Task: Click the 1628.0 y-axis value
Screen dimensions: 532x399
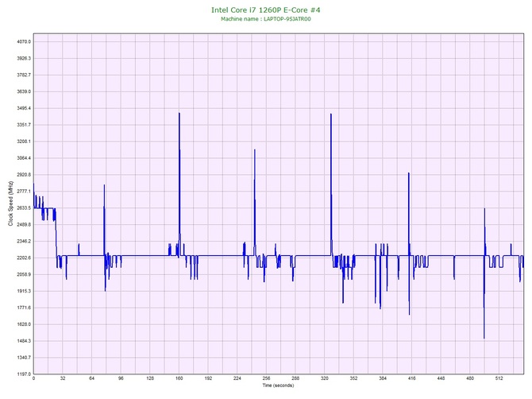Action: click(x=24, y=324)
